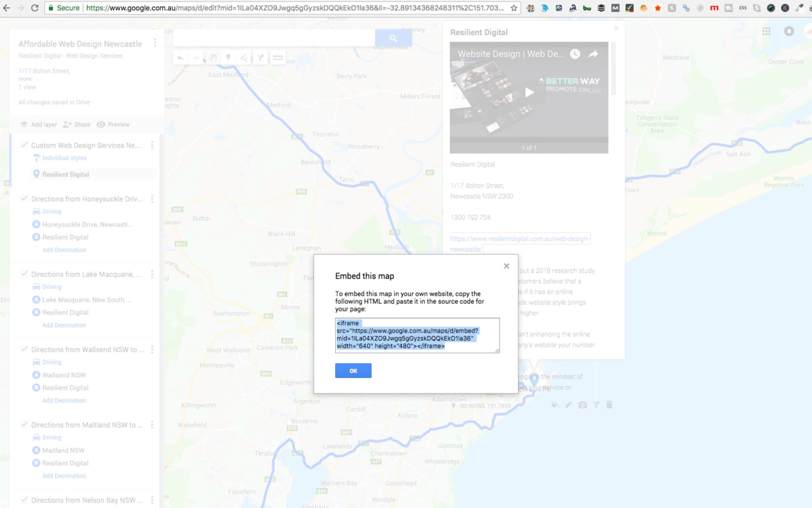Click the OK button in embed dialog
The image size is (812, 508).
pyautogui.click(x=353, y=370)
